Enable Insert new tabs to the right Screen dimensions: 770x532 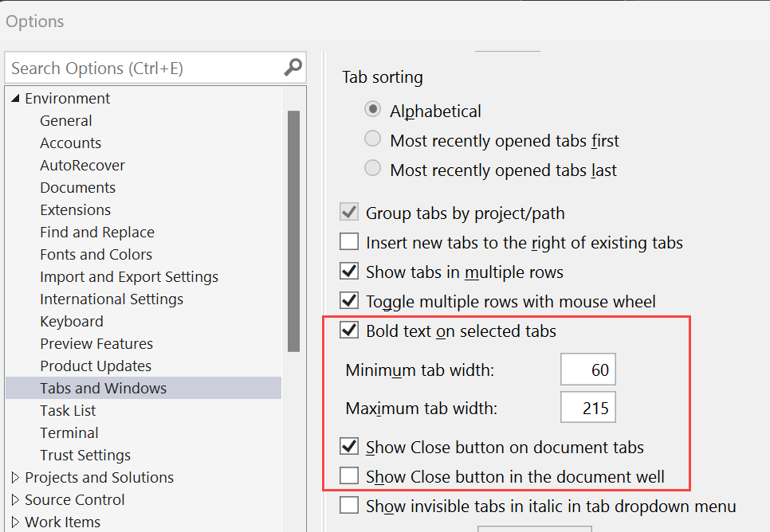click(x=348, y=241)
